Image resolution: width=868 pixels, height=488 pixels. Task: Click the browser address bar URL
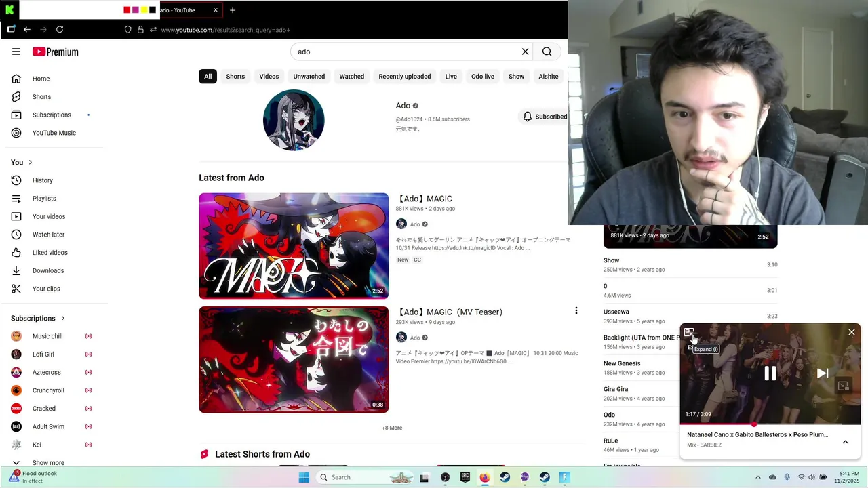point(226,30)
